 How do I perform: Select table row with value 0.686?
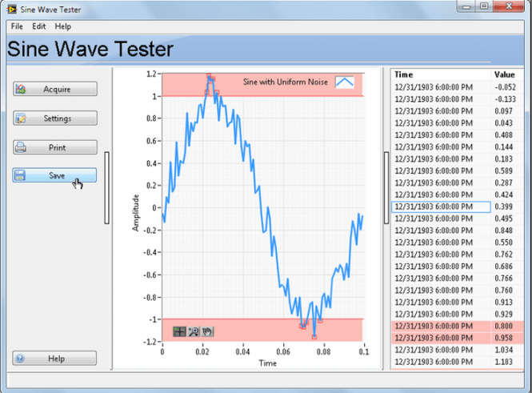[x=458, y=267]
